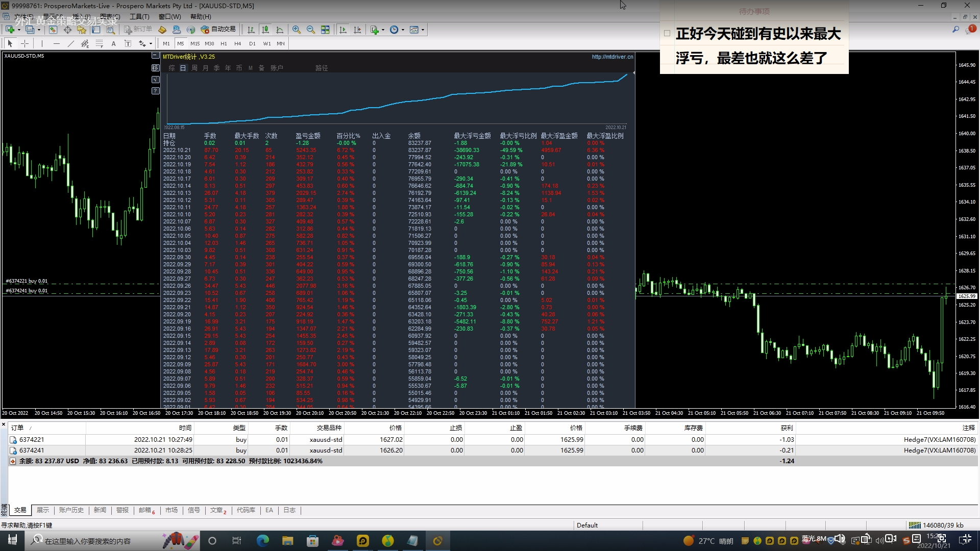The image size is (980, 551).
Task: Click the Zoom In magnifier icon
Action: (296, 30)
